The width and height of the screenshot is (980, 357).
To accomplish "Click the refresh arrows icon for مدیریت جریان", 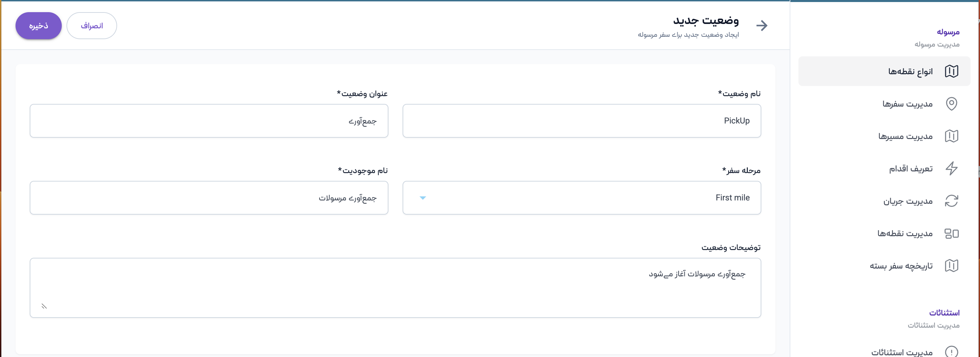I will (x=951, y=201).
